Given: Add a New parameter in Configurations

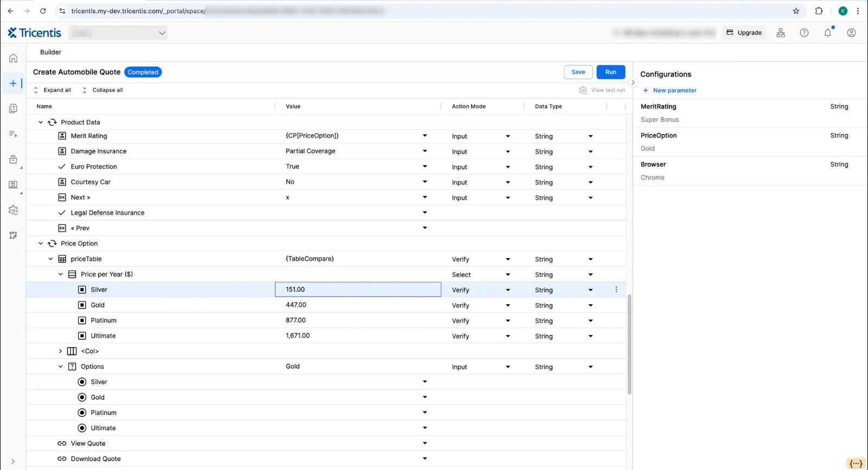Looking at the screenshot, I should tap(669, 90).
